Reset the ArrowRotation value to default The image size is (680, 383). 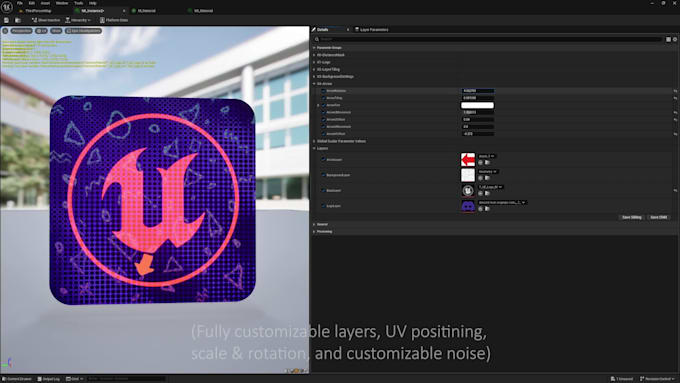(675, 91)
